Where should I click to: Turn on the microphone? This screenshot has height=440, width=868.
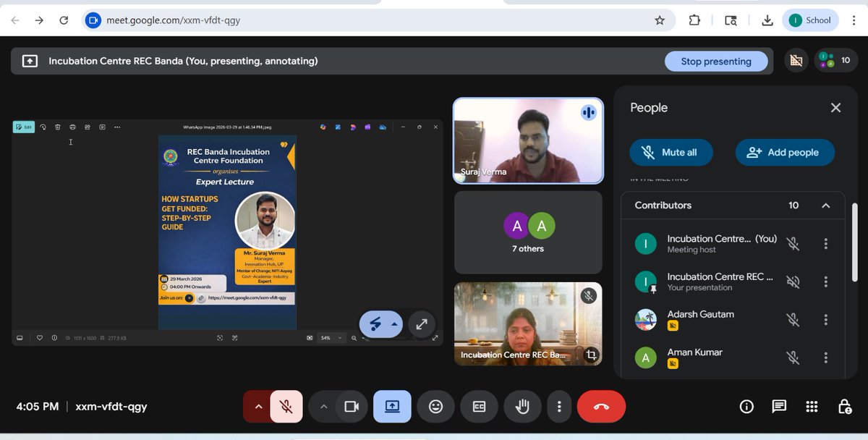pyautogui.click(x=286, y=407)
